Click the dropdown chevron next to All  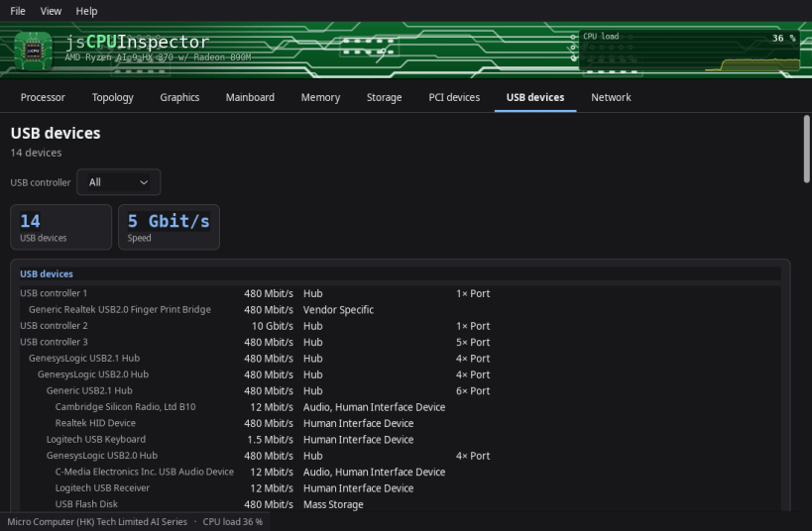point(144,182)
